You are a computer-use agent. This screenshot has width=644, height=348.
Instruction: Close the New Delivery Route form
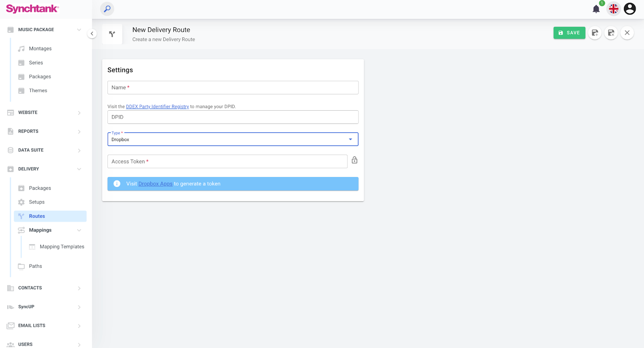coord(627,33)
